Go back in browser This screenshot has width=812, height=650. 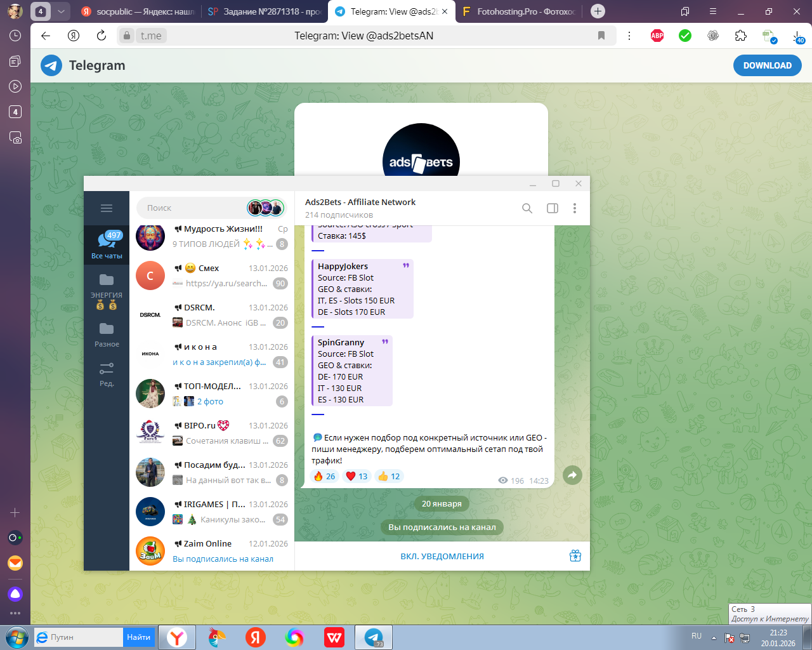click(46, 36)
